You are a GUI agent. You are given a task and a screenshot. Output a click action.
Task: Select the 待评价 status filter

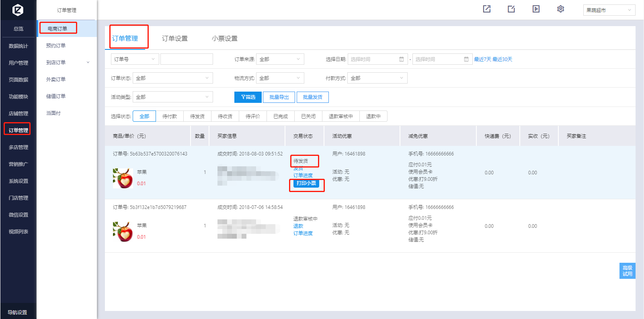pos(253,116)
